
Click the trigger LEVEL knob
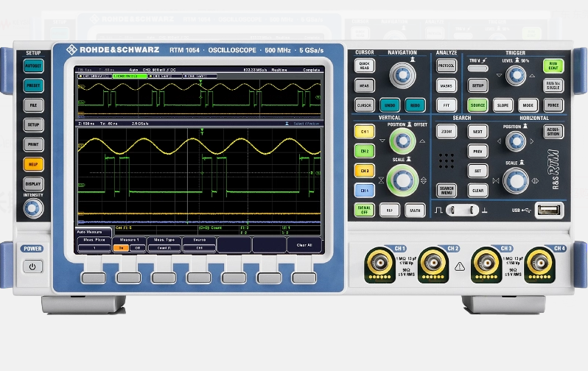(516, 76)
